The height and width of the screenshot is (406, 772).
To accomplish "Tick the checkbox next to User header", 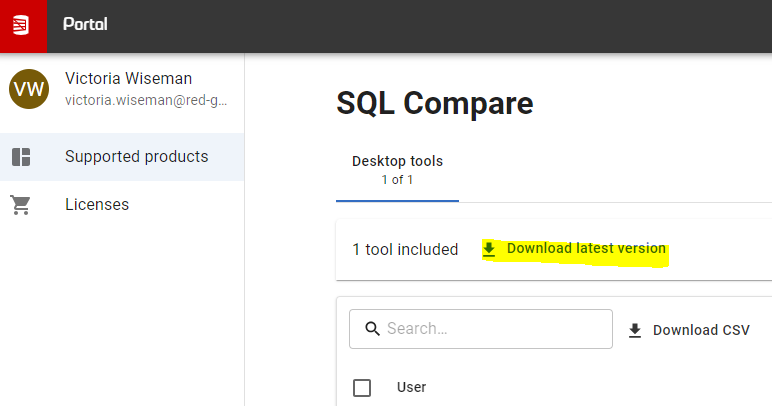I will point(362,388).
